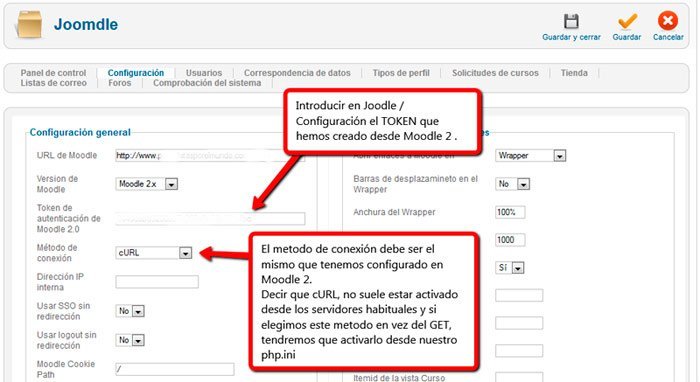This screenshot has width=700, height=382.
Task: Click the URL de Moodle field
Action: pyautogui.click(x=210, y=156)
